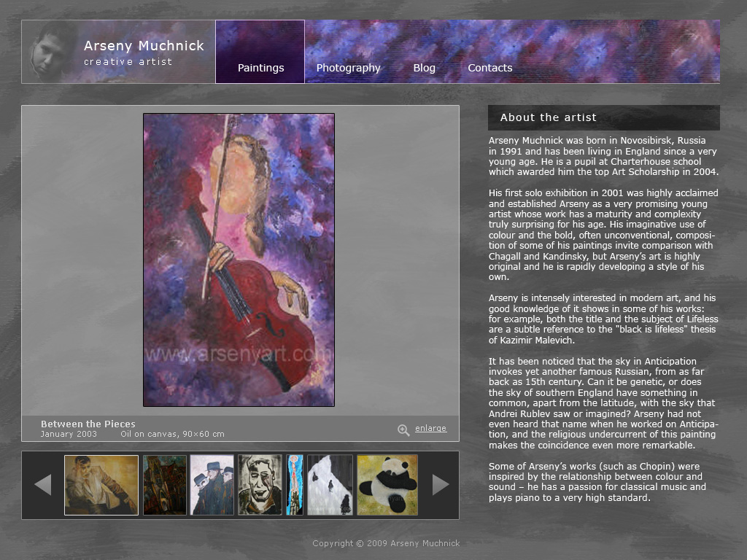Image resolution: width=747 pixels, height=560 pixels.
Task: Click the 'About the artist' heading
Action: click(548, 117)
